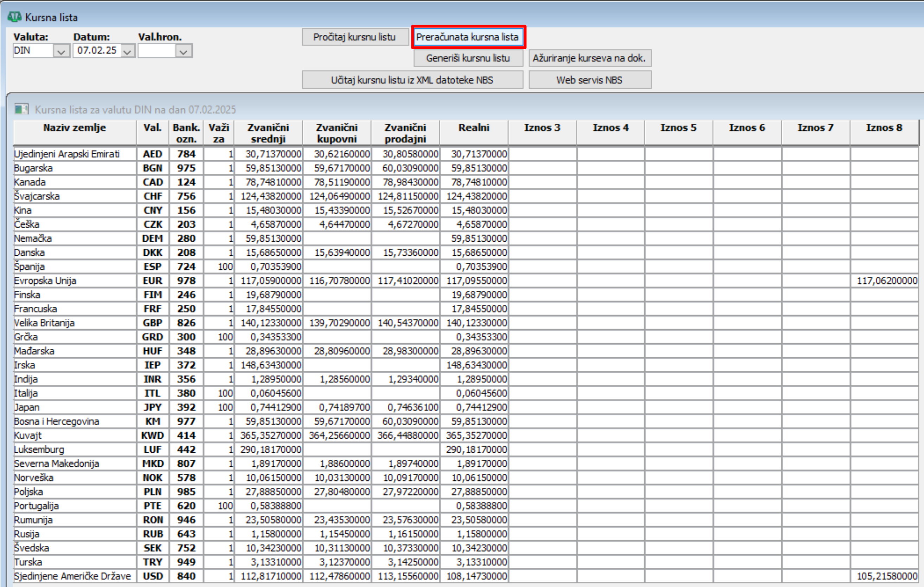Image resolution: width=924 pixels, height=587 pixels.
Task: Click the Zvanični prodajni column header
Action: [x=406, y=133]
